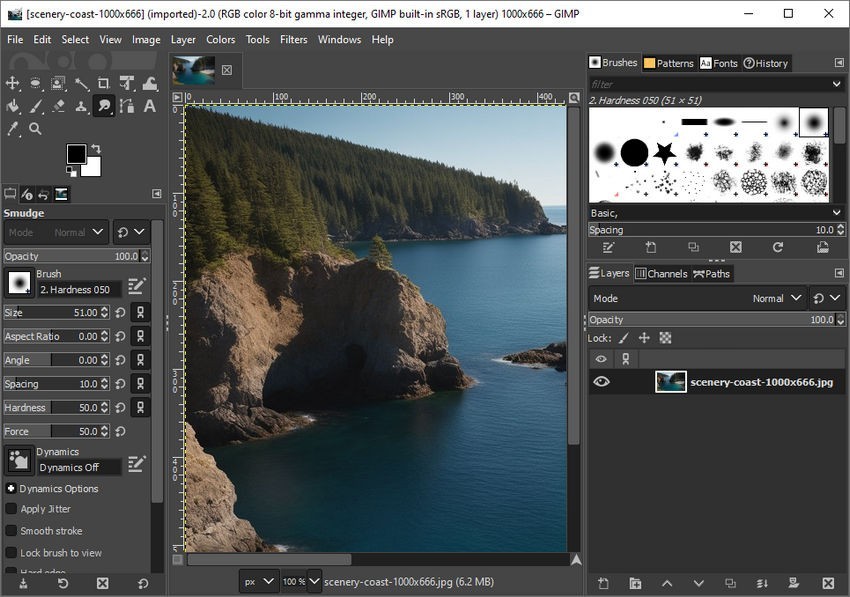The height and width of the screenshot is (597, 850).
Task: Open Brushes dock tab menu arrow
Action: point(839,63)
